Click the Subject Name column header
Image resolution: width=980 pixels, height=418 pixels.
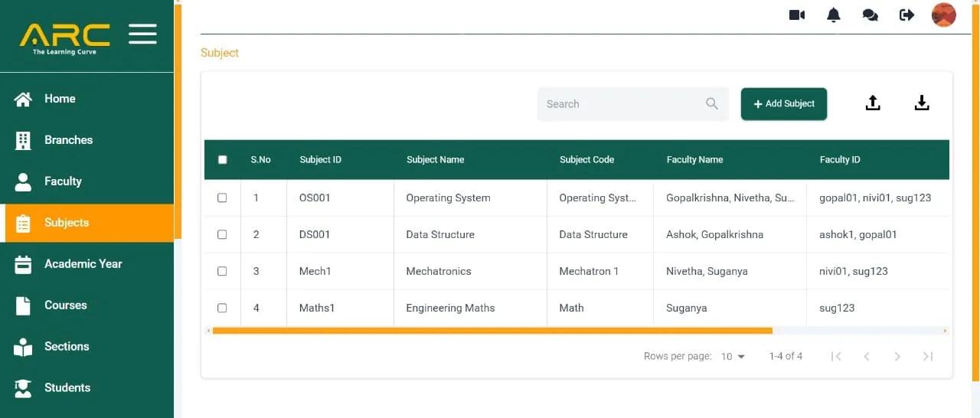[x=435, y=160]
